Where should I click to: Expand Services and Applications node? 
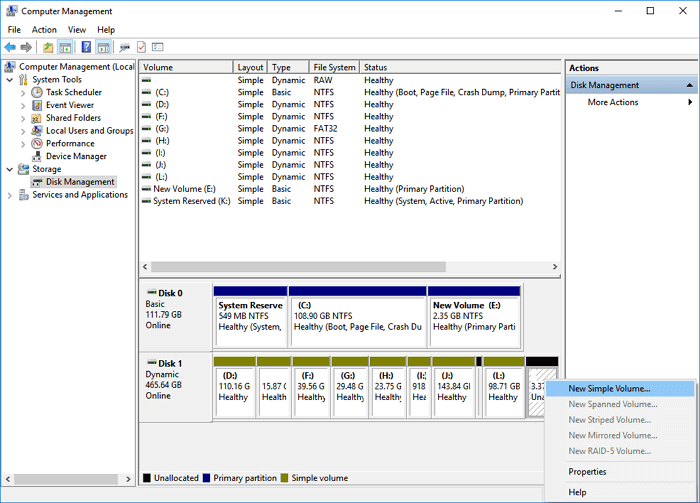pos(10,195)
